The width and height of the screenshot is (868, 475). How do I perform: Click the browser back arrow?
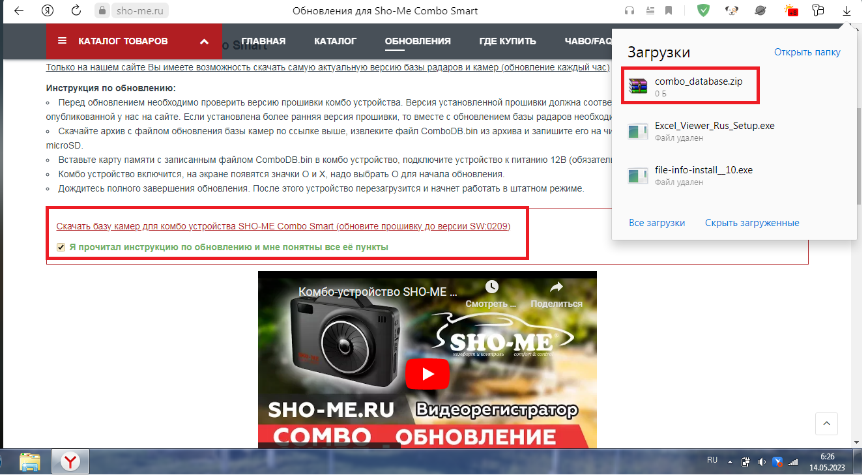click(19, 11)
